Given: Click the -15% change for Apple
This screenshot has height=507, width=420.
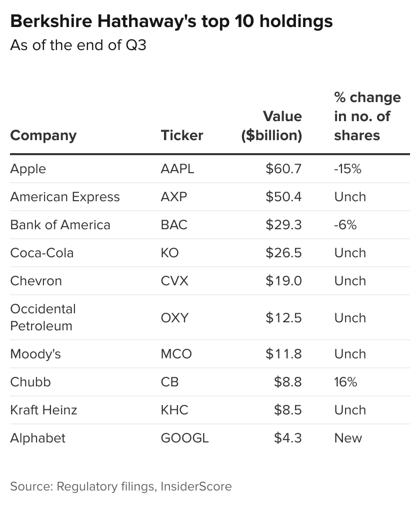Looking at the screenshot, I should click(x=347, y=169).
